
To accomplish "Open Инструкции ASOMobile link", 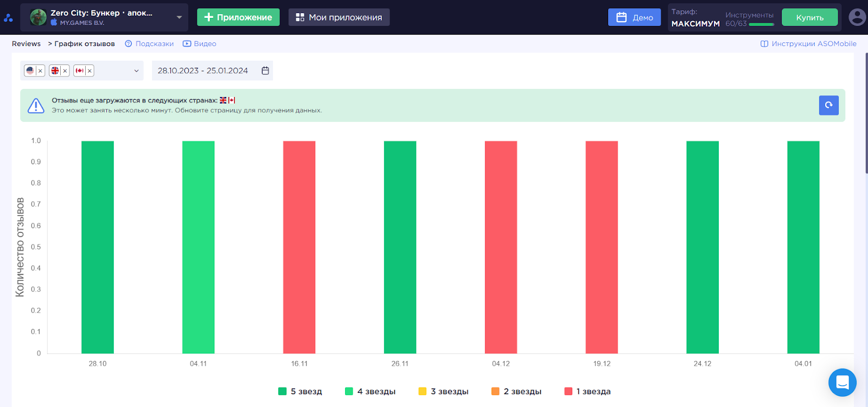I will point(808,44).
